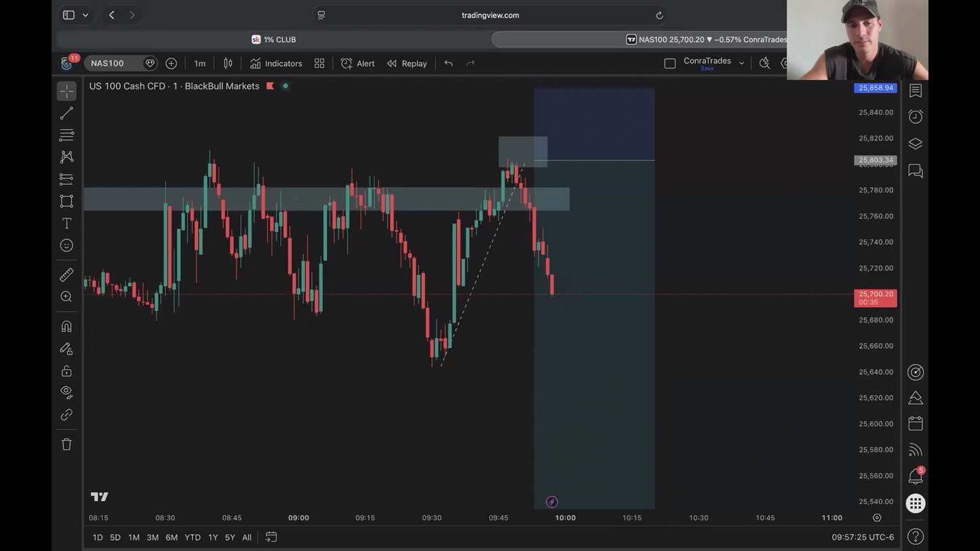Open the emoji icons tool
This screenshot has width=980, height=551.
point(66,245)
